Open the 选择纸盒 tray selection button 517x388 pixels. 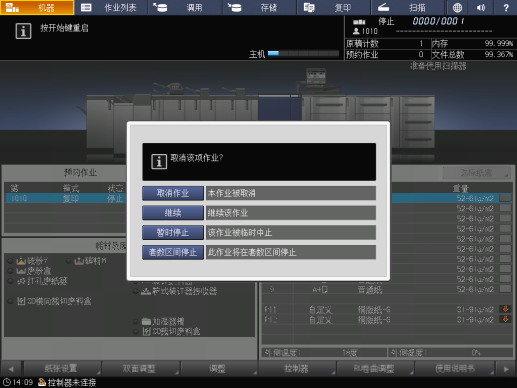pyautogui.click(x=476, y=173)
